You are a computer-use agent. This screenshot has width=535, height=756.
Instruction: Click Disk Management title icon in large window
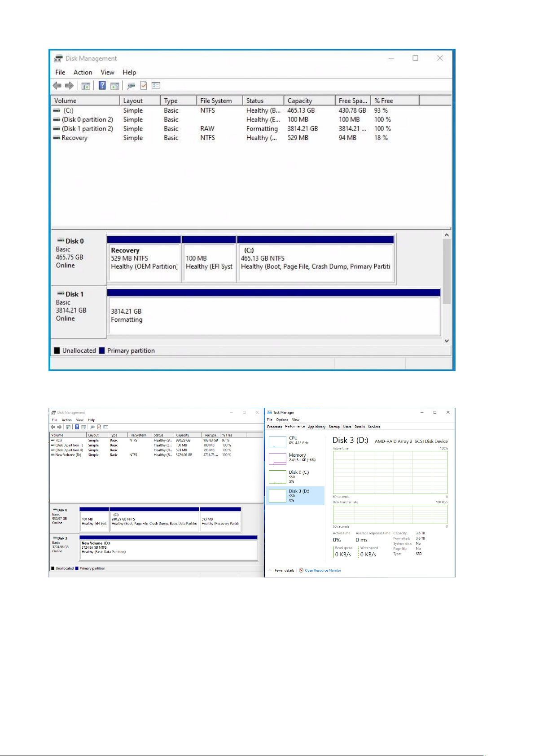[58, 58]
